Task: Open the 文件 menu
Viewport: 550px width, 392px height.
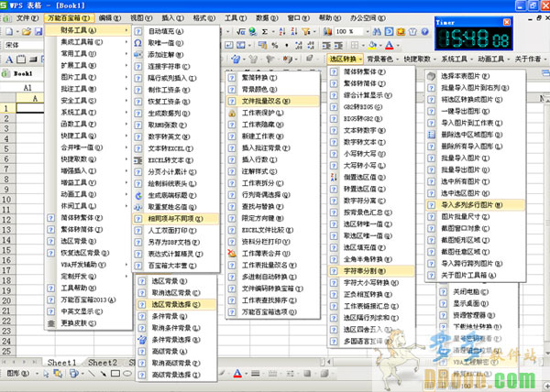Action: coord(27,18)
